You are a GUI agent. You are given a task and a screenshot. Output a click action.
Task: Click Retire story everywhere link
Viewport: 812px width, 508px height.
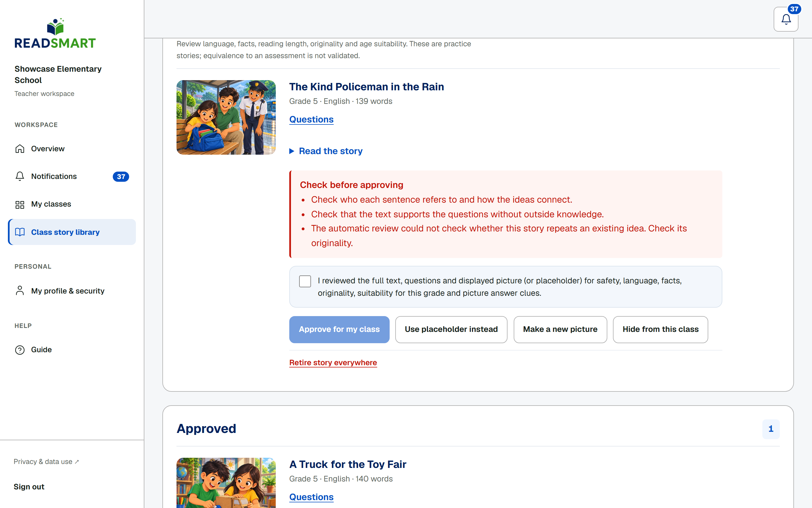[x=333, y=363]
